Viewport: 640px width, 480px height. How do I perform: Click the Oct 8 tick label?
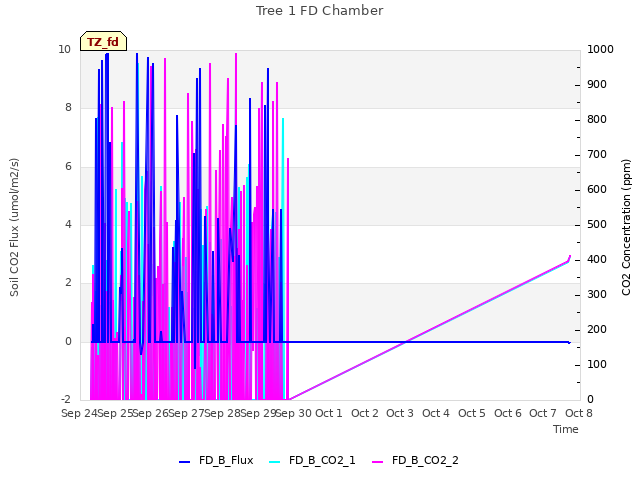(579, 413)
